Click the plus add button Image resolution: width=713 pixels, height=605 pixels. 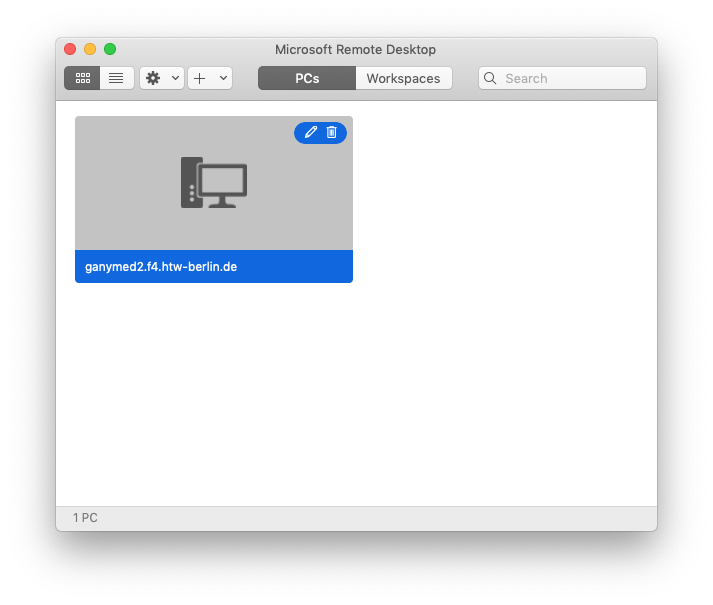point(200,78)
